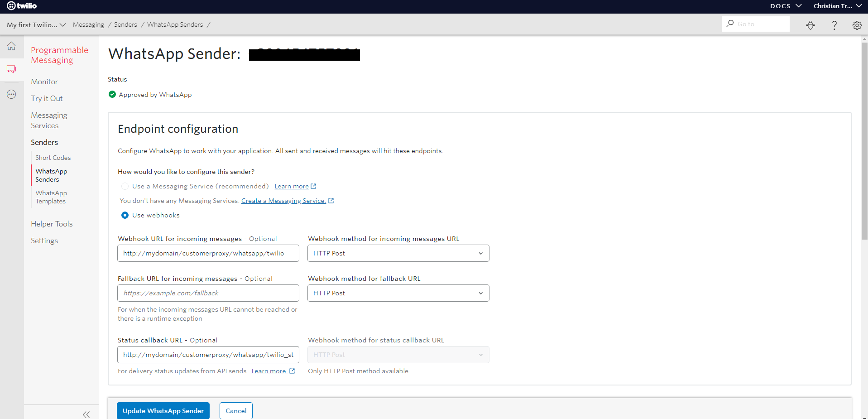Follow Learn more link for delivery status
This screenshot has width=868, height=419.
tap(269, 371)
